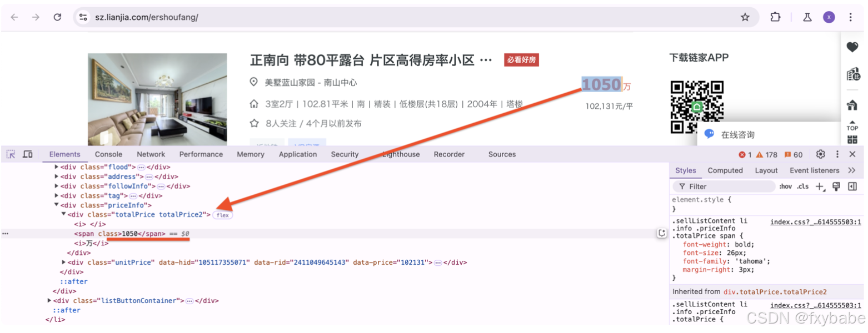Image resolution: width=868 pixels, height=333 pixels.
Task: Switch to the Network tab
Action: [151, 154]
